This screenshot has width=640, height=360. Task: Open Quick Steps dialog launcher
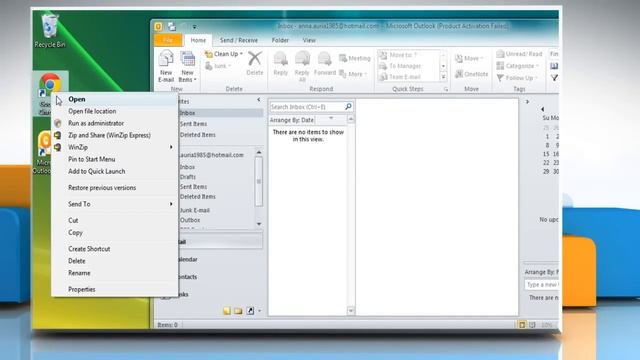coord(446,89)
